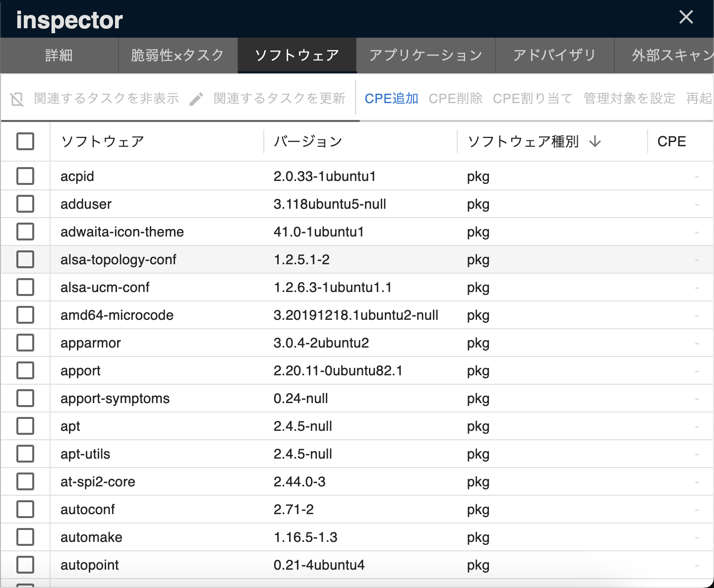Sort by the ソフトウェア column header
This screenshot has width=714, height=588.
(x=103, y=142)
